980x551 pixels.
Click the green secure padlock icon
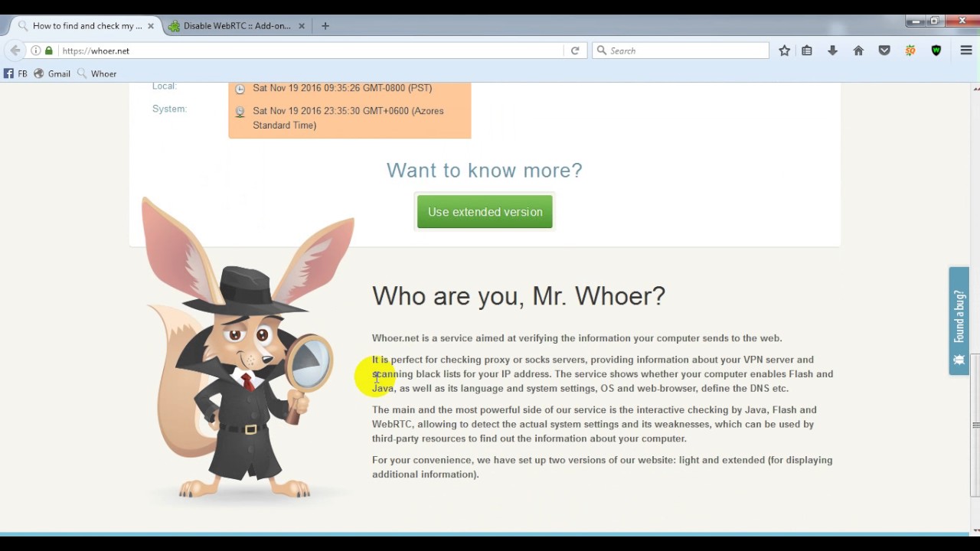tap(49, 51)
